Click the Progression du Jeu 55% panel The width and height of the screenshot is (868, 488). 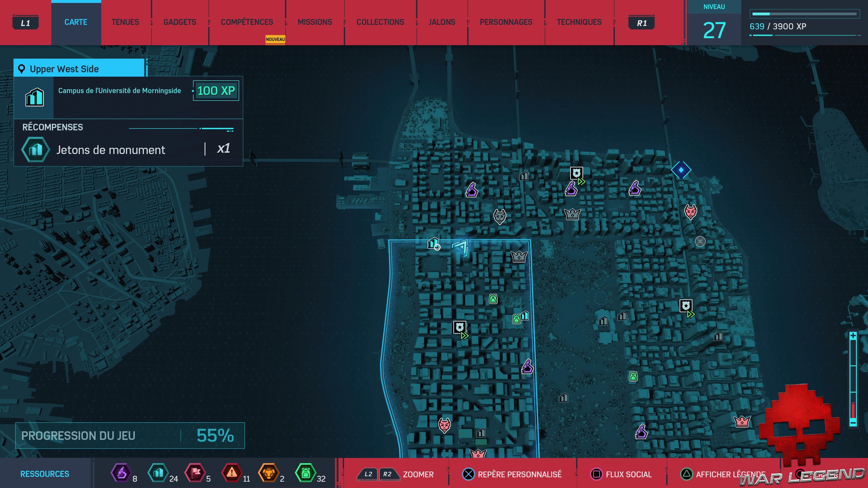click(130, 435)
